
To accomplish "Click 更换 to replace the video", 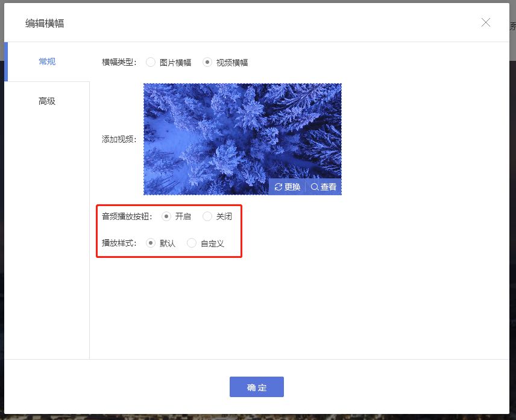I will pyautogui.click(x=288, y=187).
